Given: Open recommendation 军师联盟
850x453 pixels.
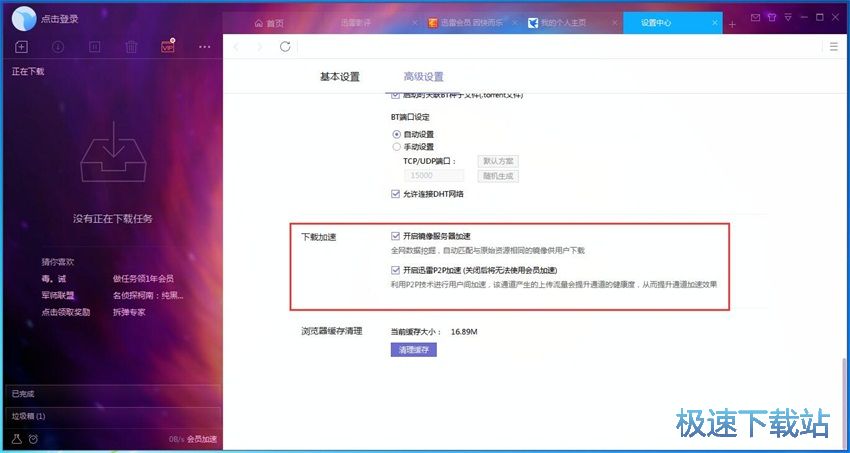Looking at the screenshot, I should [57, 295].
